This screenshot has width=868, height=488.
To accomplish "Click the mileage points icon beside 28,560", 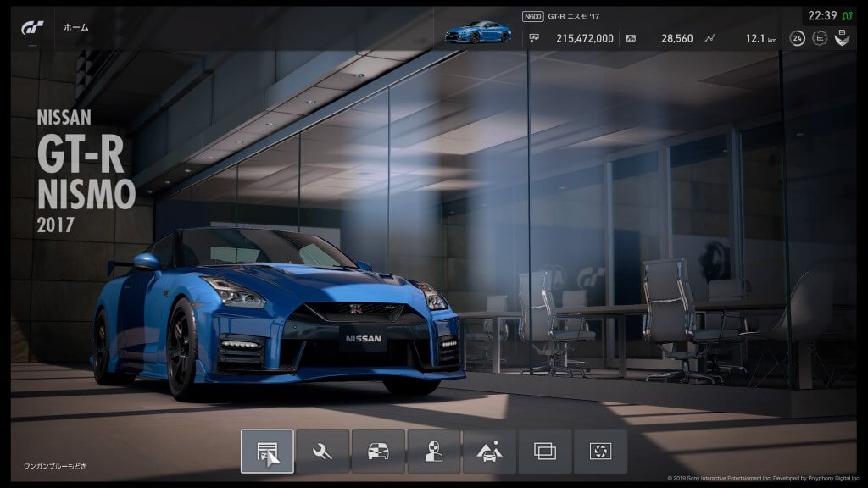I will [x=631, y=38].
